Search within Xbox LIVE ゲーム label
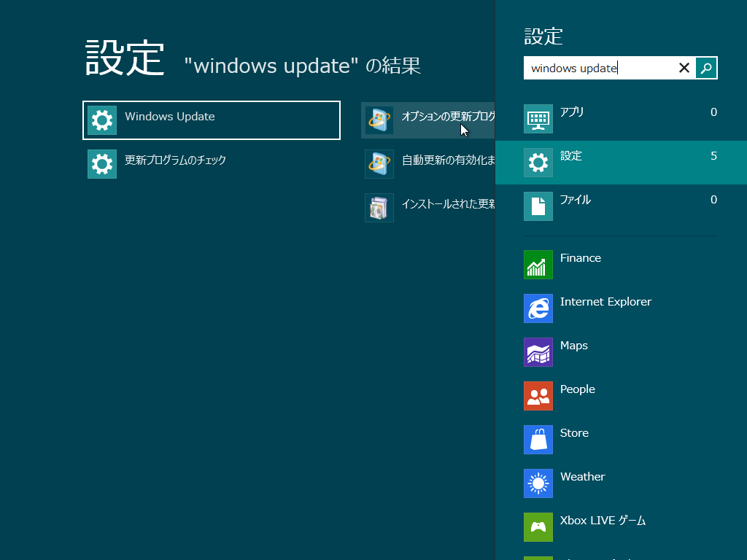Image resolution: width=747 pixels, height=560 pixels. pyautogui.click(x=603, y=521)
